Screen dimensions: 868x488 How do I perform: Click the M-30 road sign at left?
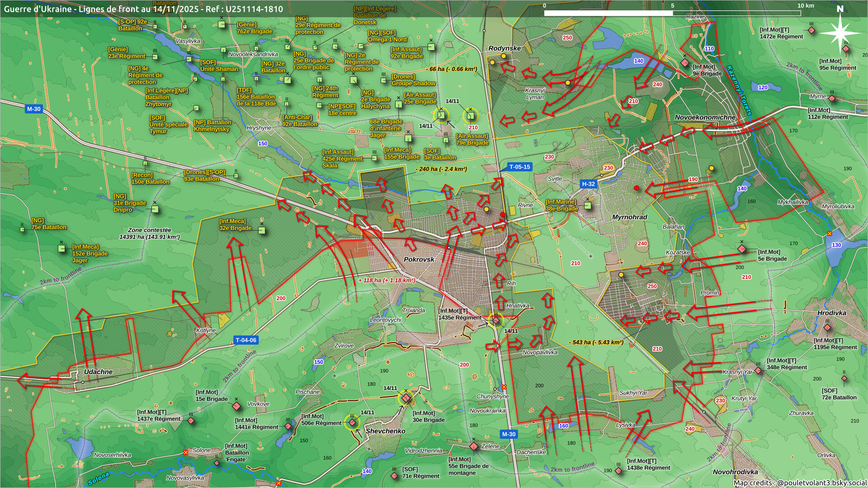click(33, 109)
